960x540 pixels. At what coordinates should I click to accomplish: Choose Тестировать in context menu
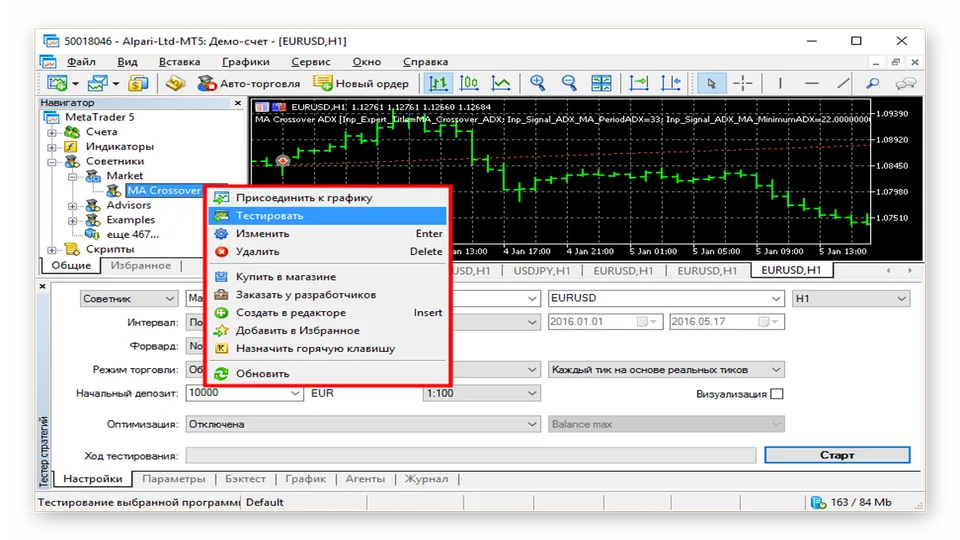(x=327, y=216)
